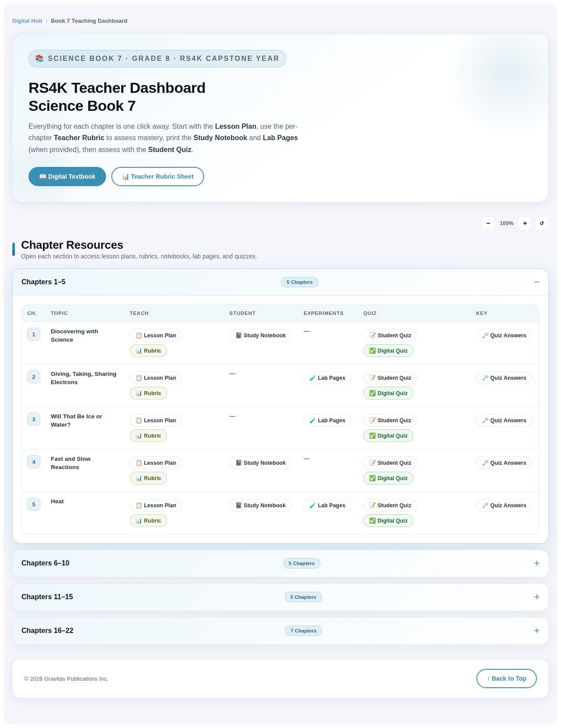561x728 pixels.
Task: Zoom out using the minus icon
Action: tap(488, 223)
